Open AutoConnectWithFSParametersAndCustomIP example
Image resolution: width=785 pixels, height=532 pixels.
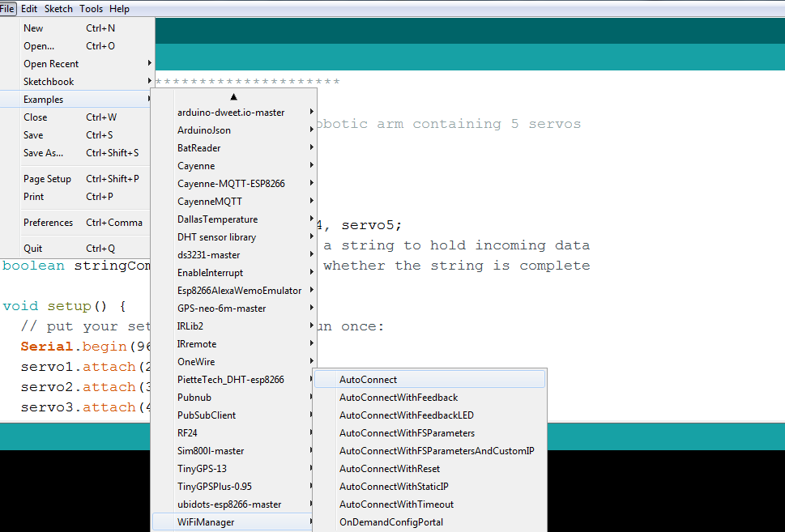point(429,451)
